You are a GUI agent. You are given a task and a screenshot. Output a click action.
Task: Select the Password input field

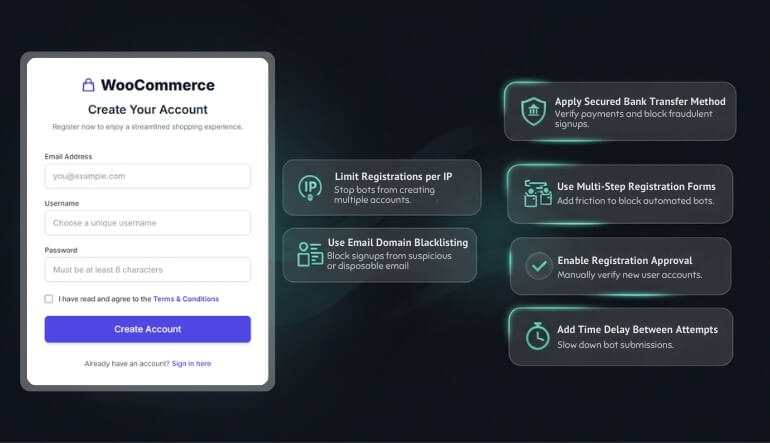coord(148,270)
